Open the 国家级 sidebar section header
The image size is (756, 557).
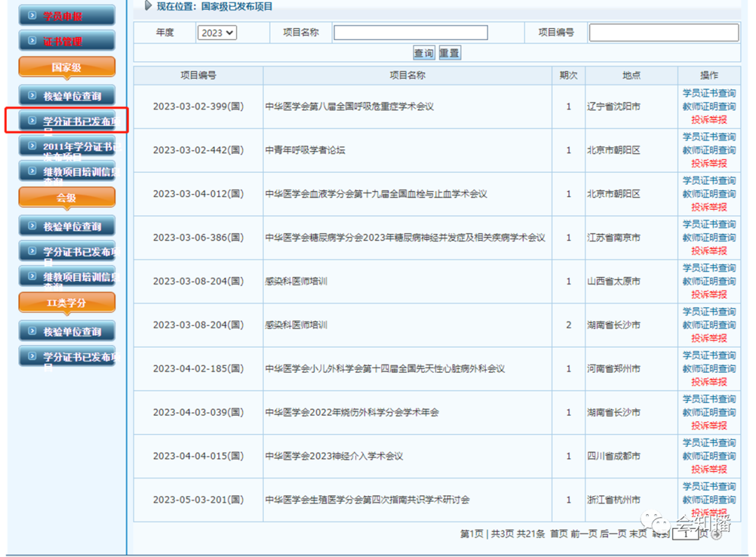(x=66, y=68)
